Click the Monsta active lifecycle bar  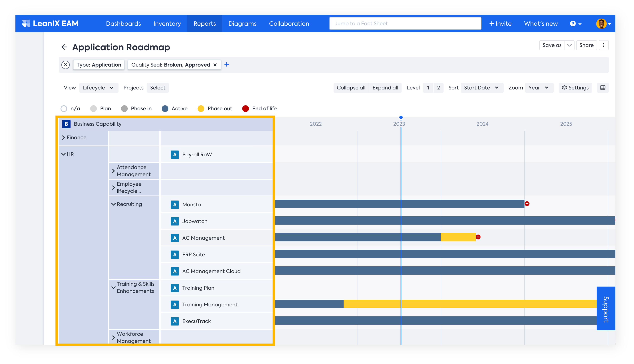(x=400, y=204)
